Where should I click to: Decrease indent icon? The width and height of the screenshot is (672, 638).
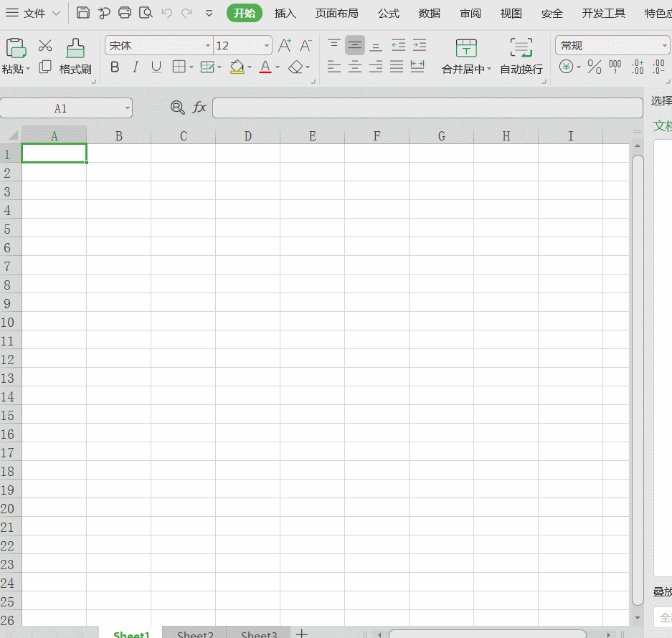click(399, 45)
